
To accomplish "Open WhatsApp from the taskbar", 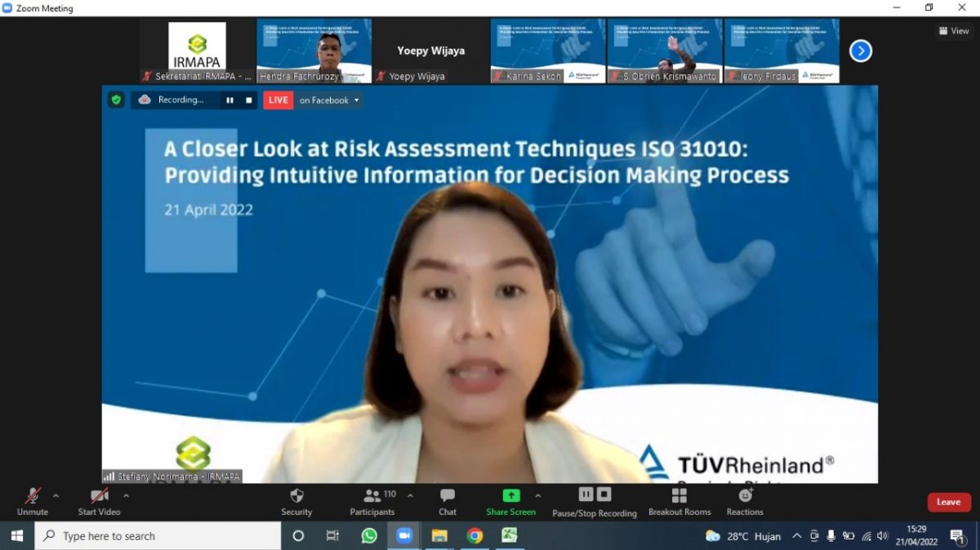I will coord(369,536).
